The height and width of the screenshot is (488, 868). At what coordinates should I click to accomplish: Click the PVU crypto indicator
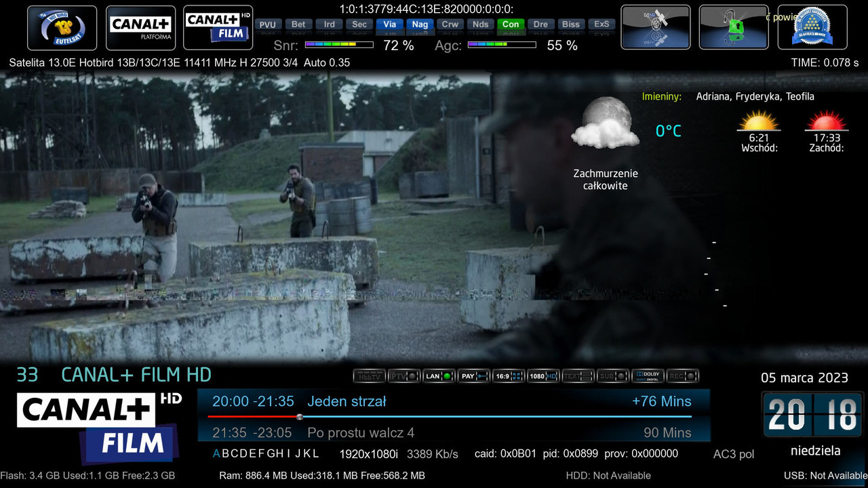click(268, 24)
